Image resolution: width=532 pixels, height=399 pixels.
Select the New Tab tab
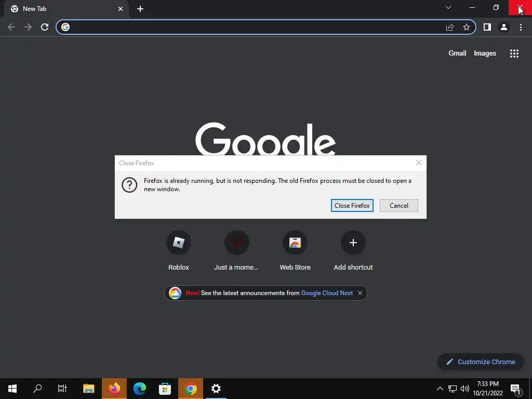tap(66, 9)
